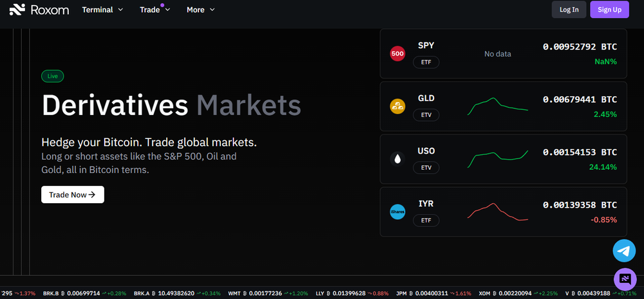
Task: Click ticker price 10.49382620 for BRK.A
Action: pyautogui.click(x=175, y=293)
